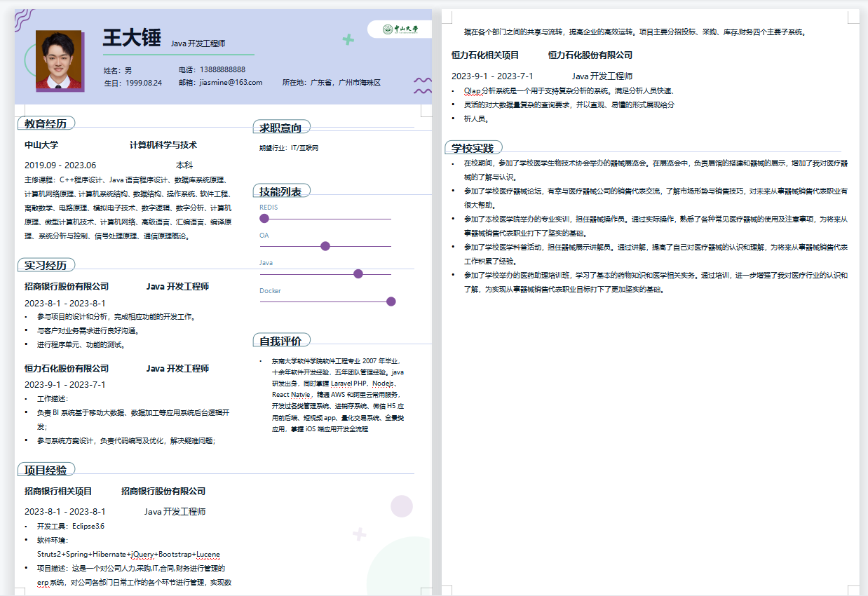Viewport: 868px width, 596px height.
Task: Click bullet 进行程序单元、功能的测试
Action: 81,345
